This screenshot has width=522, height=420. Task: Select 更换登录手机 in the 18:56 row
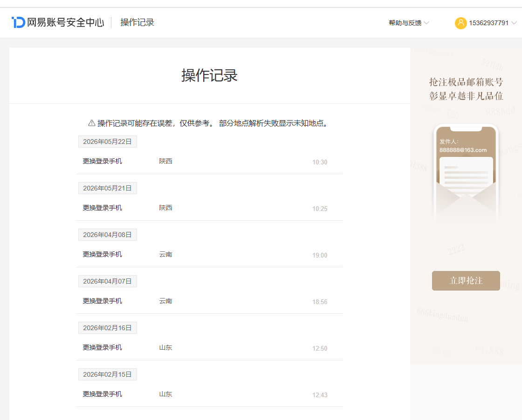(x=102, y=301)
